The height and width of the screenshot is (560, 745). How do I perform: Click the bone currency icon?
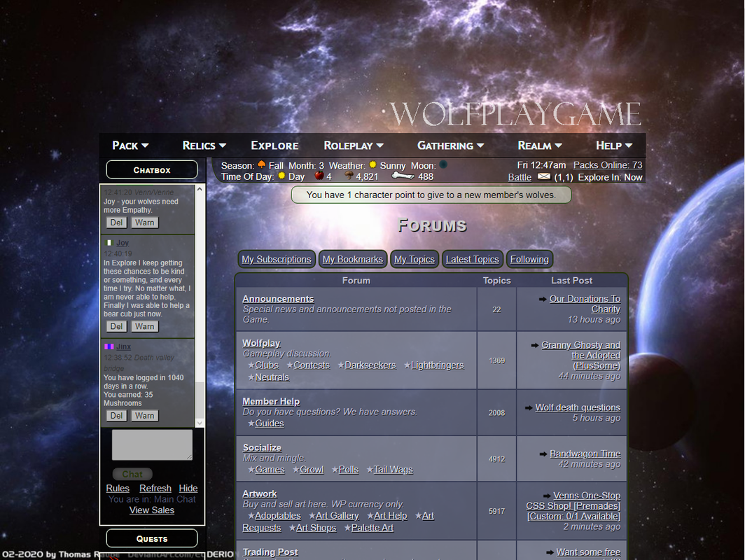403,176
